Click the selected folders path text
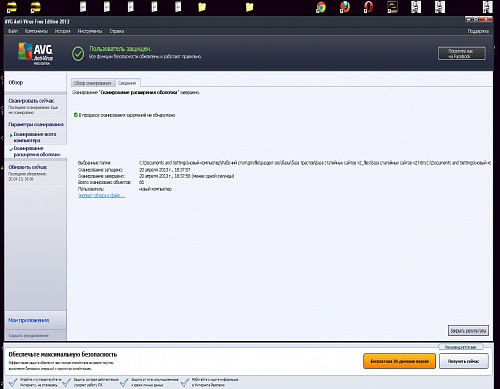The image size is (500, 389). click(315, 163)
